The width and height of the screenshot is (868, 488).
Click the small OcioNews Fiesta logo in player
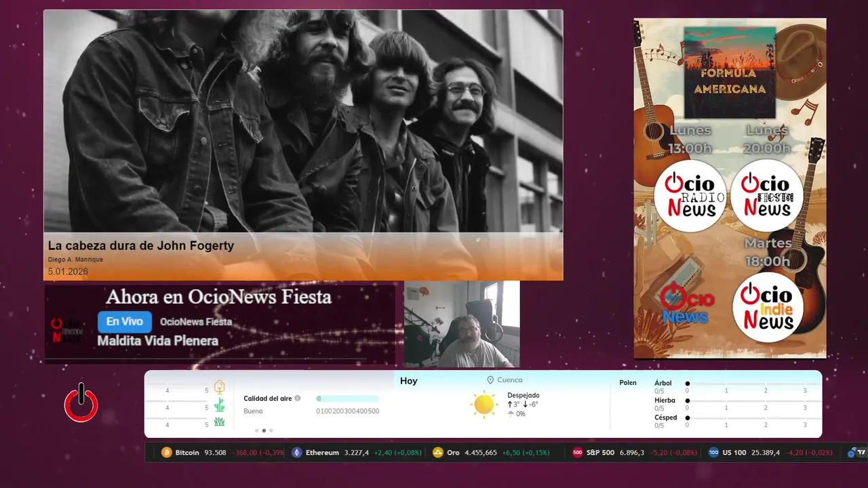(x=68, y=331)
